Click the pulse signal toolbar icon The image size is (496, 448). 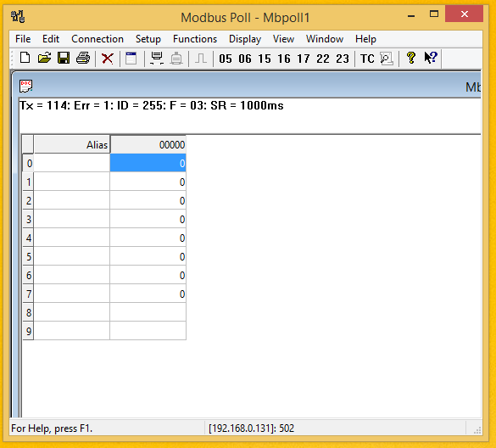click(x=201, y=59)
